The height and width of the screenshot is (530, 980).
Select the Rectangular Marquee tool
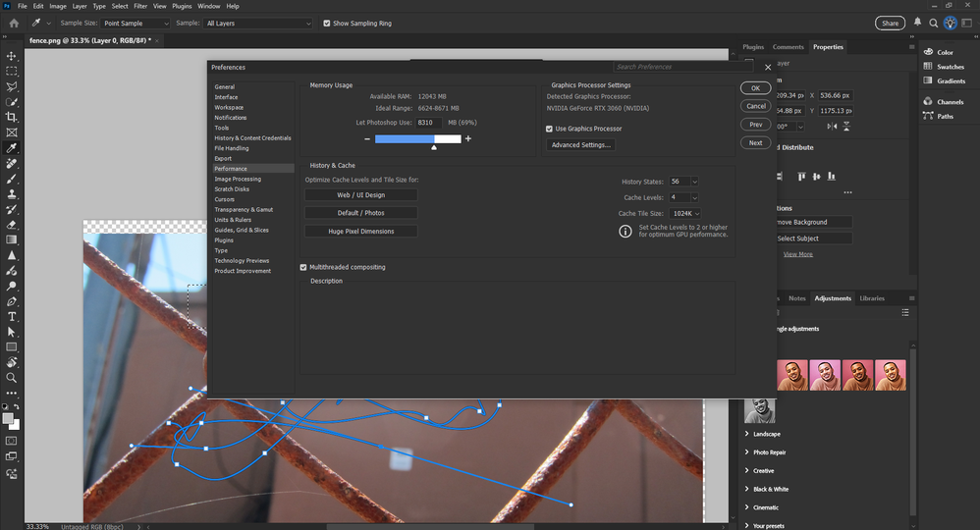coord(11,72)
